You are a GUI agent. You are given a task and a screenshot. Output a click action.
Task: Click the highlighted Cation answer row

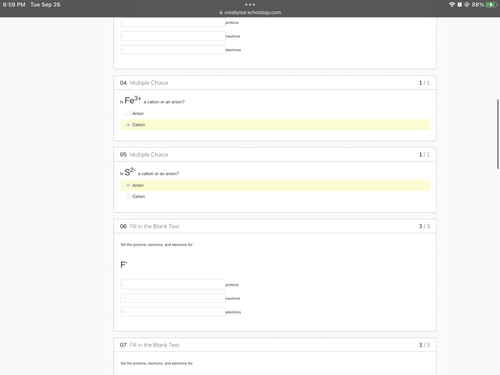(x=275, y=125)
